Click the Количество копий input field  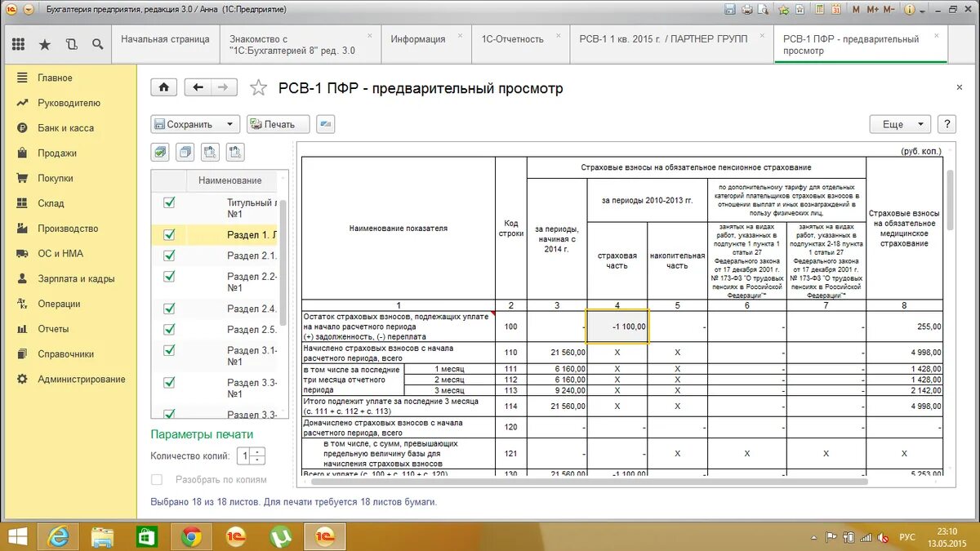pos(244,456)
